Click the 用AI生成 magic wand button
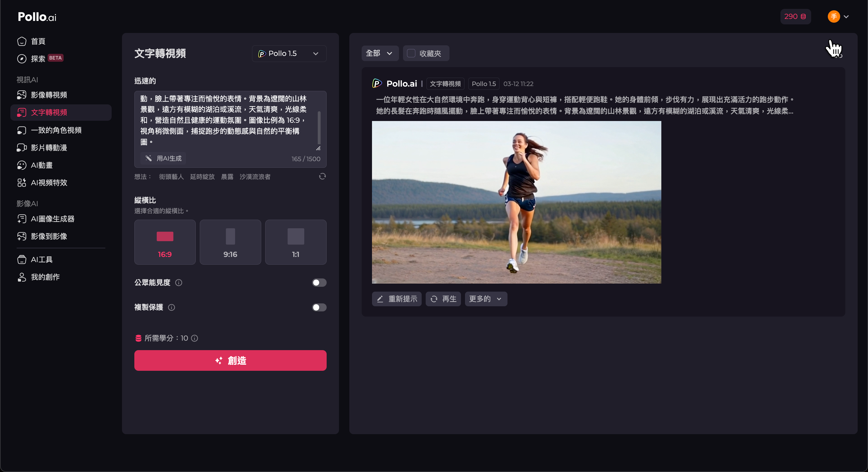 [163, 158]
